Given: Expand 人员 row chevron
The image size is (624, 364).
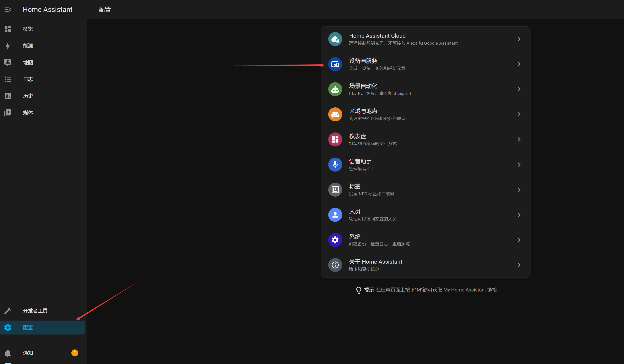Looking at the screenshot, I should point(519,215).
